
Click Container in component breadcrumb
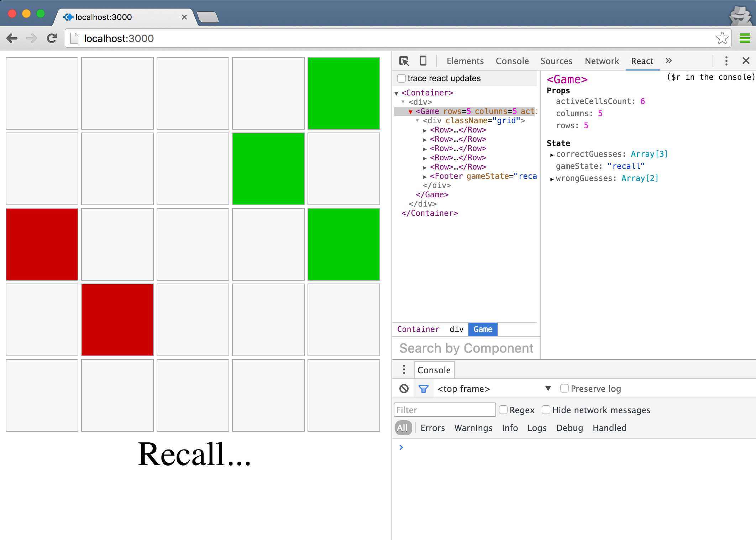[418, 329]
